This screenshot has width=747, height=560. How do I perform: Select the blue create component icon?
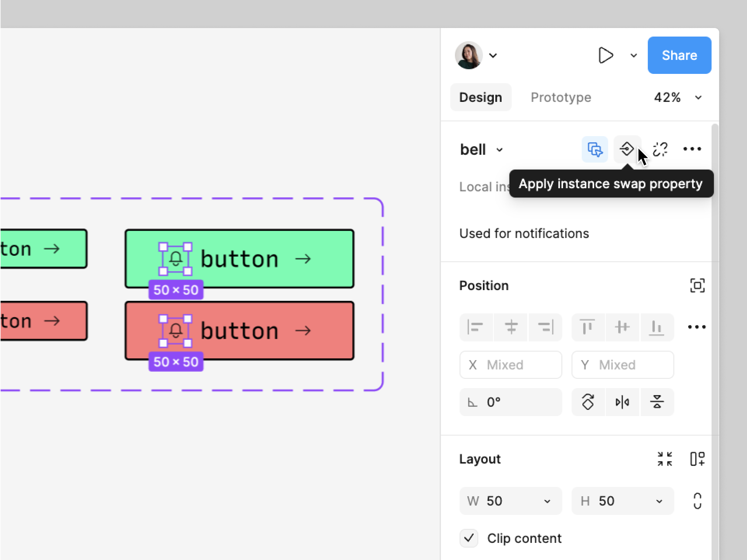(x=595, y=149)
